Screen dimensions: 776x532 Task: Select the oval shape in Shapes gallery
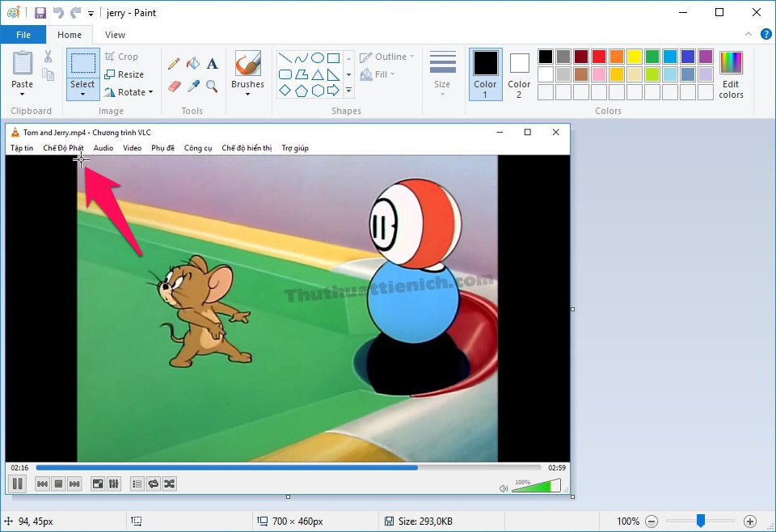(x=318, y=58)
